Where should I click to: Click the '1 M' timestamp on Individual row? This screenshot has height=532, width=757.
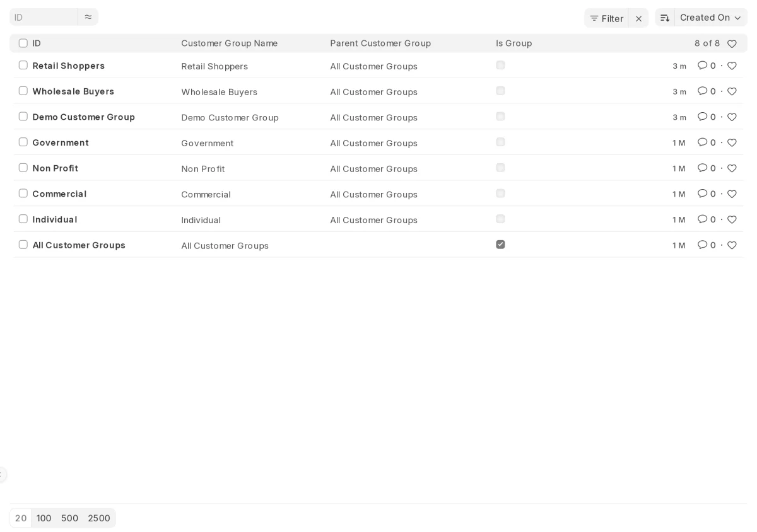(679, 220)
